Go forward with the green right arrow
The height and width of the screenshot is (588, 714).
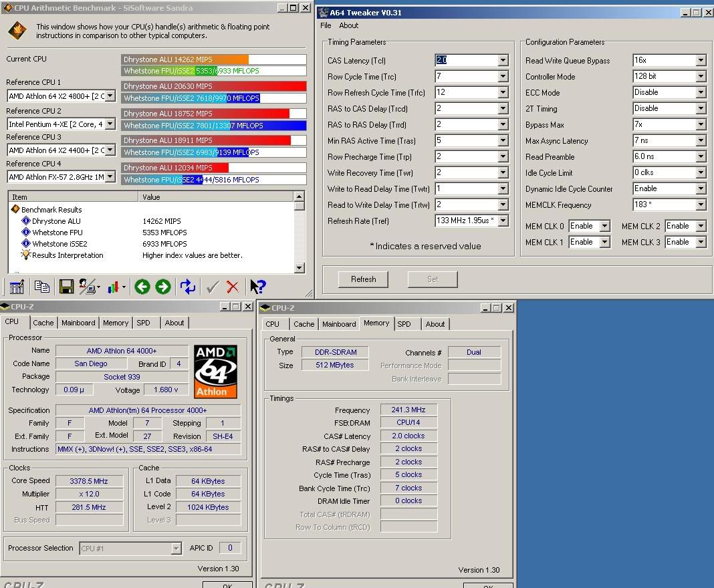point(163,287)
